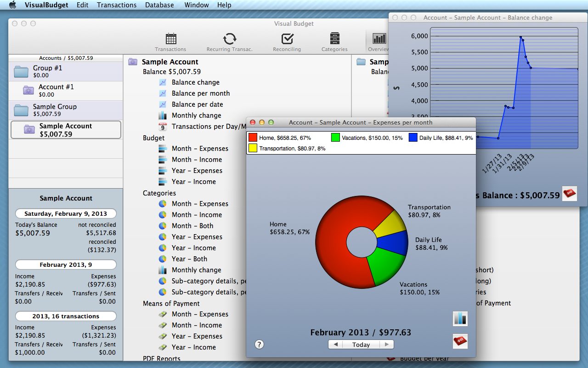The image size is (588, 368).
Task: Click the 2013, 16 transactions pill
Action: pos(66,316)
